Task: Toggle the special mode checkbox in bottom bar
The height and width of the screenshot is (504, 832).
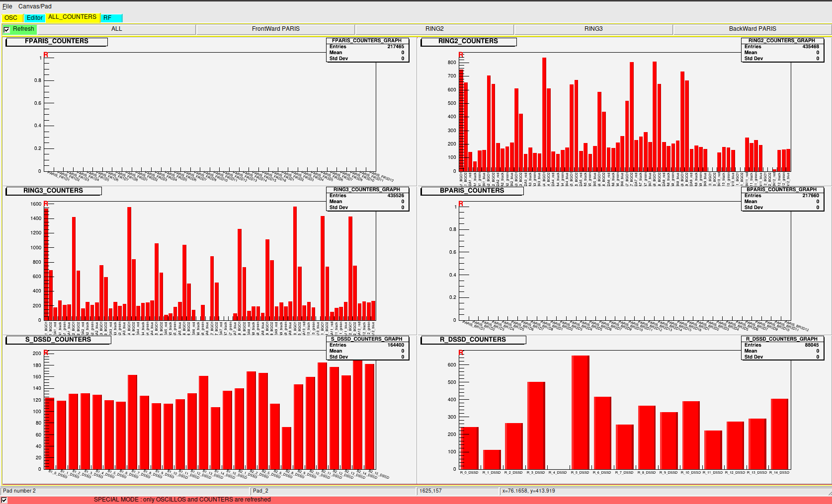Action: click(4, 500)
